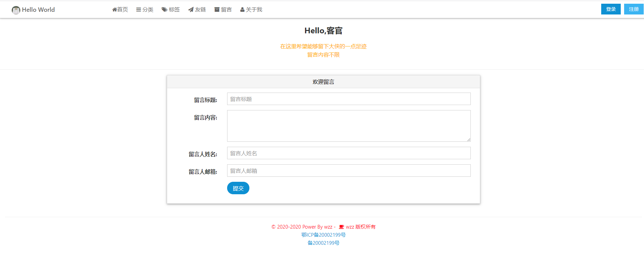Click the 欢迎留言 panel header
Screen dimensions: 644x271
click(x=324, y=82)
